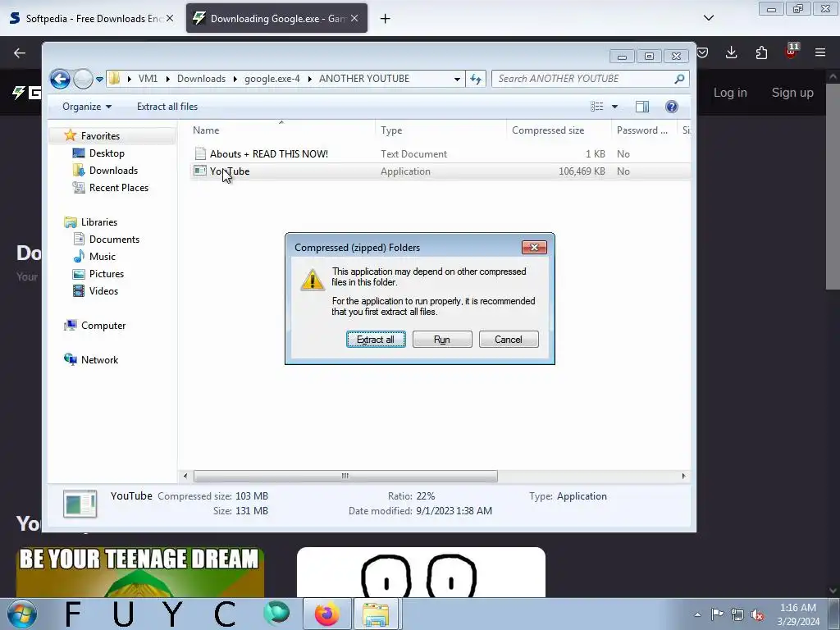Cancel the Compressed (zipped) Folders dialog
The width and height of the screenshot is (840, 630).
(509, 339)
